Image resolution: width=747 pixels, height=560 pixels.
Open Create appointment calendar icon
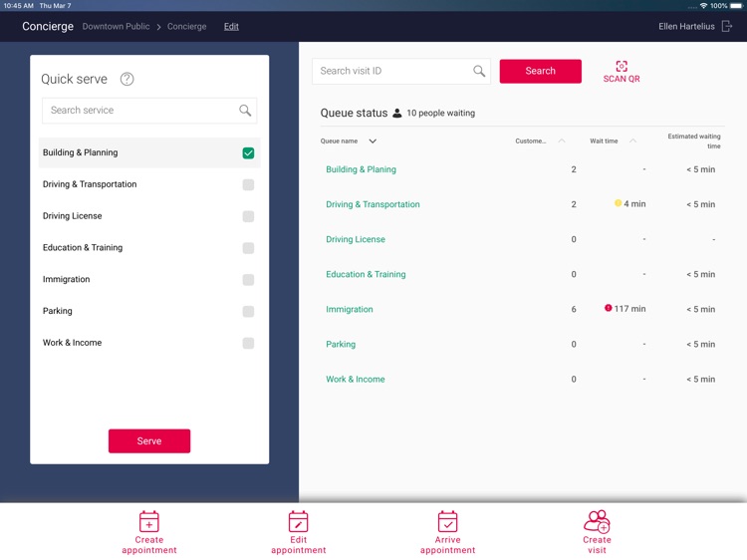(149, 521)
